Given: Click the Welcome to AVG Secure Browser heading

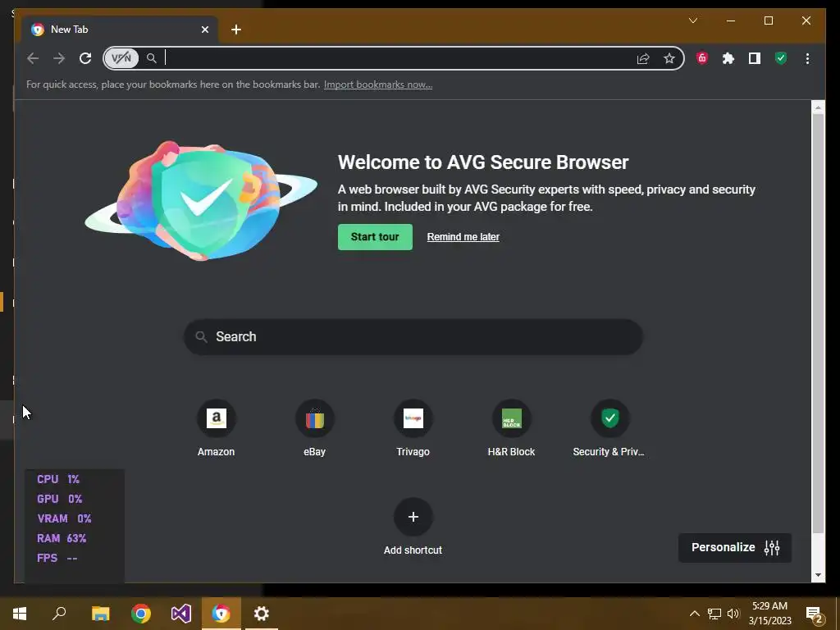Looking at the screenshot, I should (482, 162).
